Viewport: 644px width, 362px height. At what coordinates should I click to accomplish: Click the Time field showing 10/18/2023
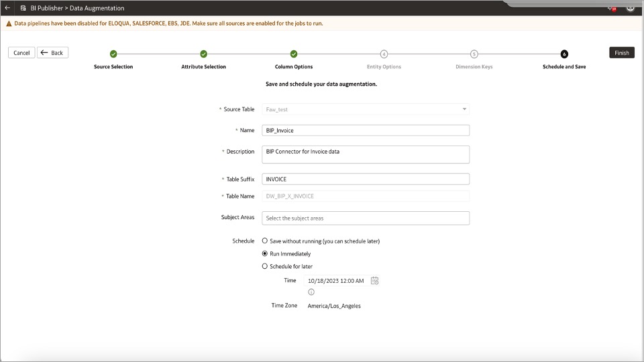point(336,281)
